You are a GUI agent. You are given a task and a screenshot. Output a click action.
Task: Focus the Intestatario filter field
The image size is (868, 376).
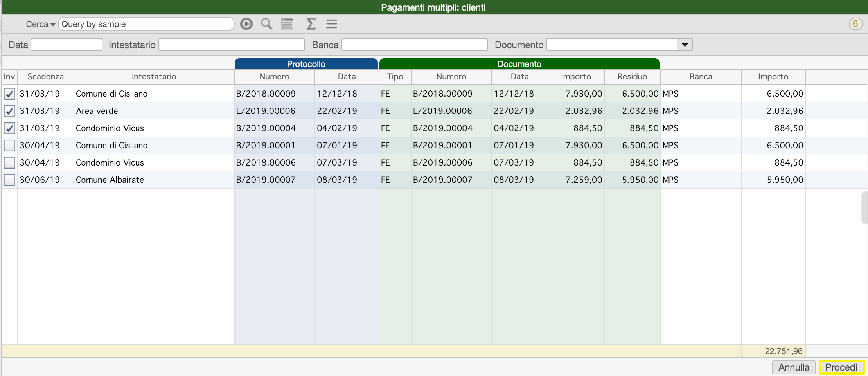point(232,45)
